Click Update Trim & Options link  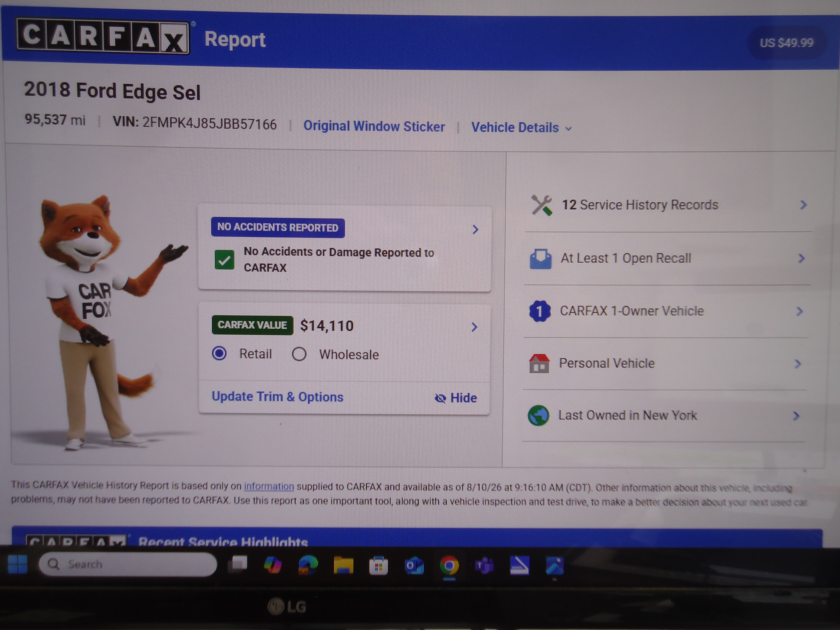tap(278, 397)
